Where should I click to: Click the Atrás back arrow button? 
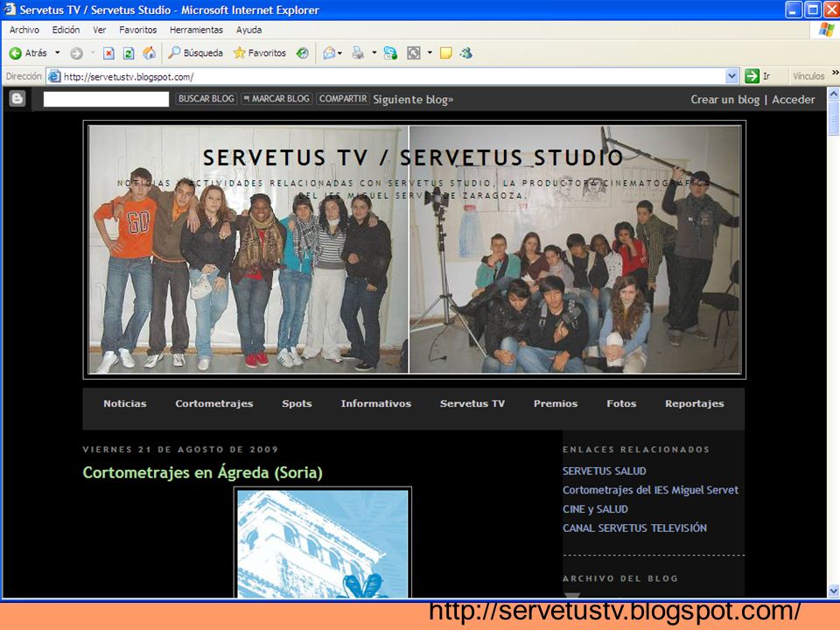tap(28, 53)
